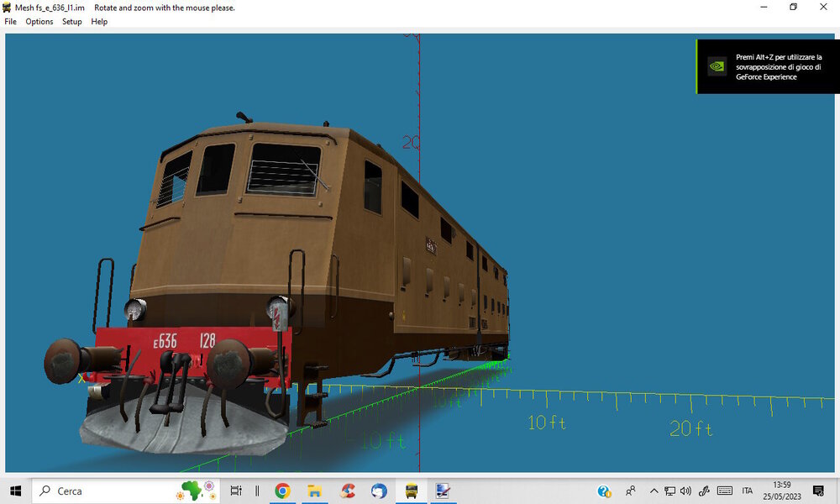Open the volume control in the tray
The height and width of the screenshot is (504, 840).
(x=685, y=491)
